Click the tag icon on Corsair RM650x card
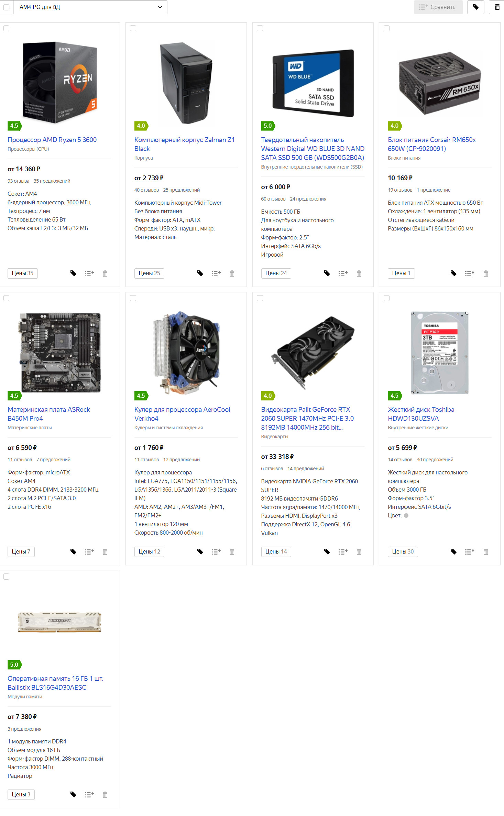The width and height of the screenshot is (504, 816). (454, 273)
